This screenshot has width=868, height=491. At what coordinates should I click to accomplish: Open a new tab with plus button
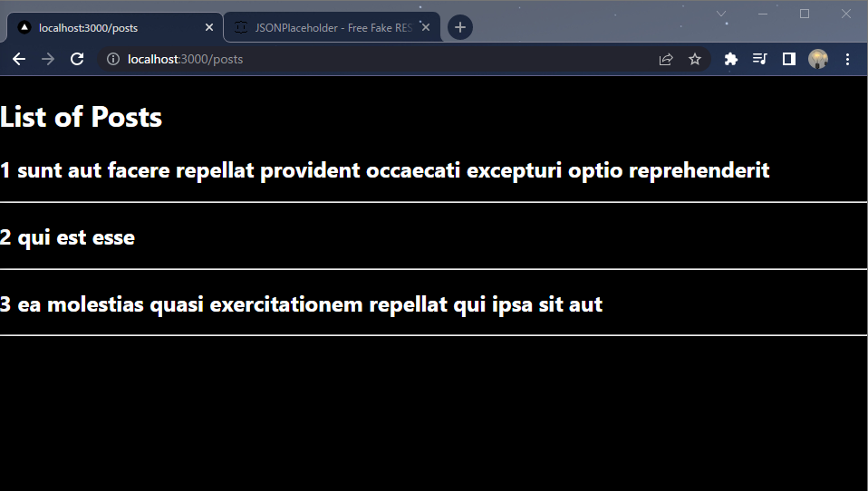[460, 27]
